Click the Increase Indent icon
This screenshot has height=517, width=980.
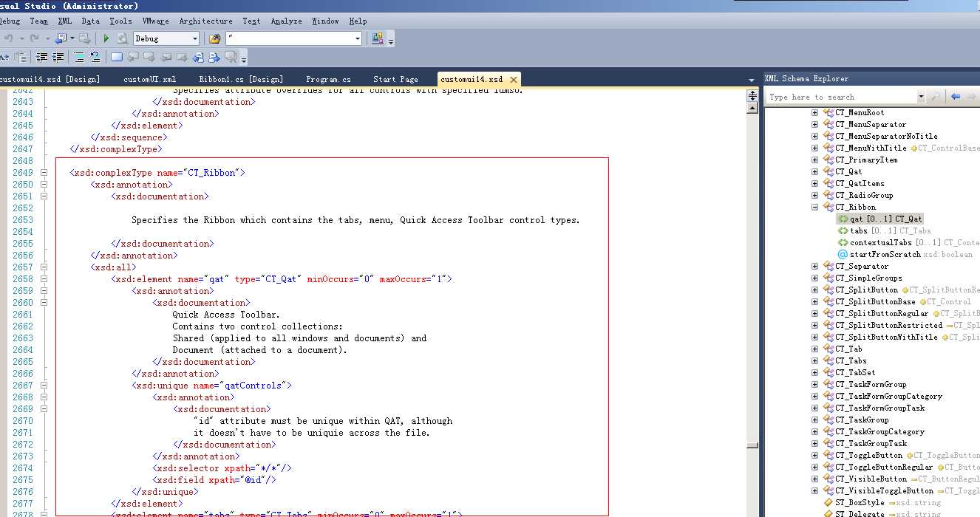pyautogui.click(x=58, y=57)
